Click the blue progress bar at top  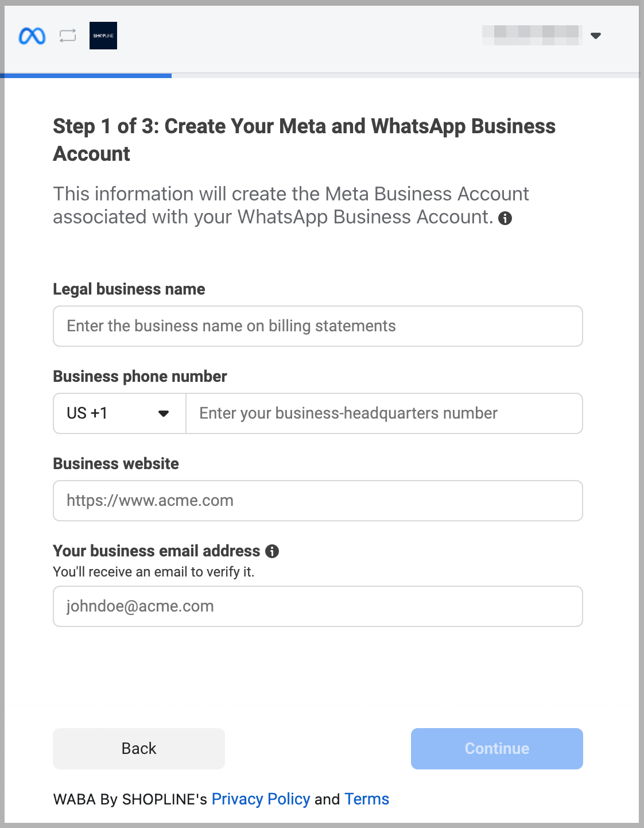[86, 75]
